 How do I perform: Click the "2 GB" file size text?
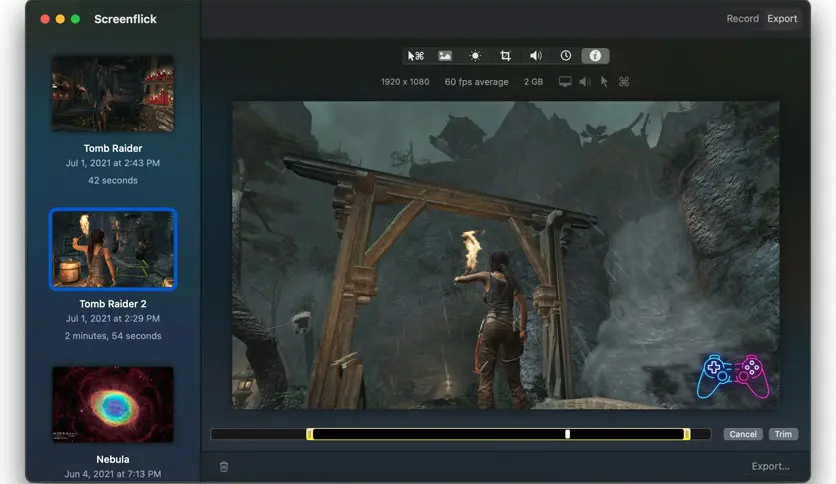(533, 82)
